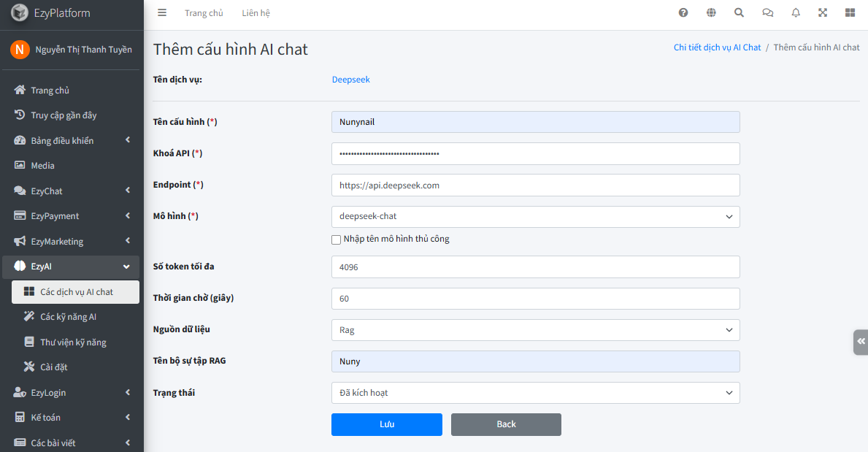Click the user avatar N
Viewport: 868px width, 452px height.
tap(20, 50)
